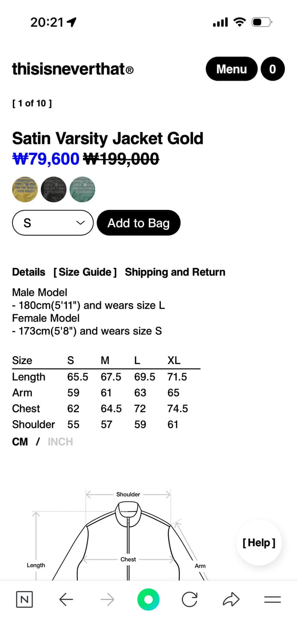Tap the green circle browser button
297x644 pixels.
pos(148,599)
